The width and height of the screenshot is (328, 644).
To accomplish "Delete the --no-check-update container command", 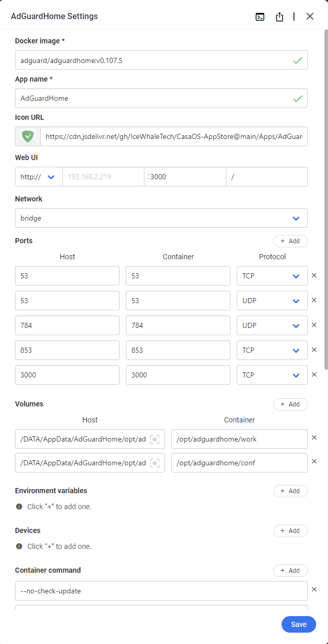I will [x=314, y=589].
